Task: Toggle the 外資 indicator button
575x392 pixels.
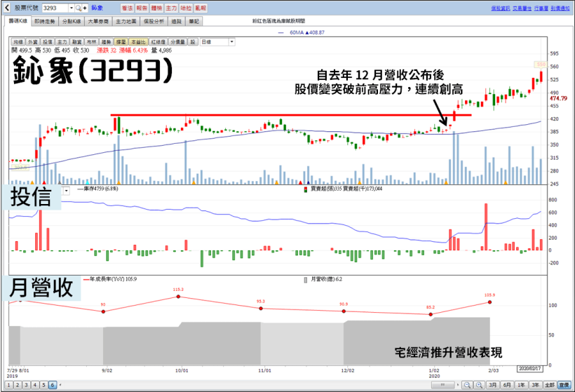Action: pyautogui.click(x=33, y=42)
